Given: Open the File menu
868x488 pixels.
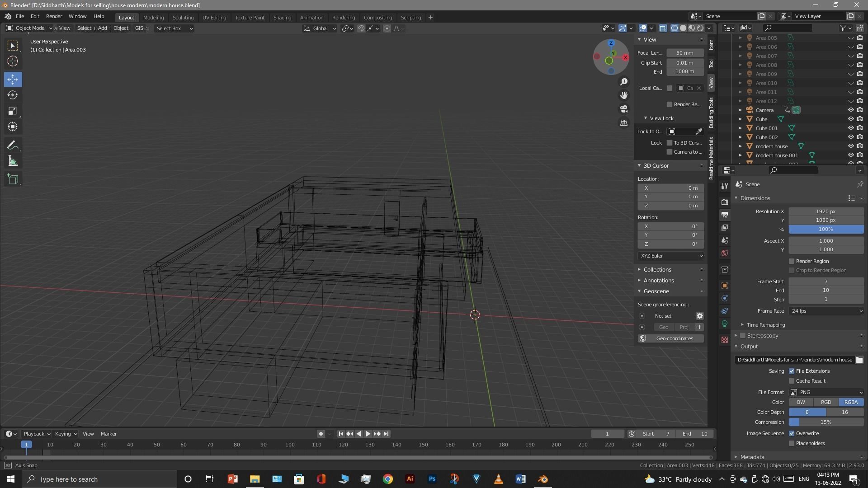Looking at the screenshot, I should coord(20,16).
